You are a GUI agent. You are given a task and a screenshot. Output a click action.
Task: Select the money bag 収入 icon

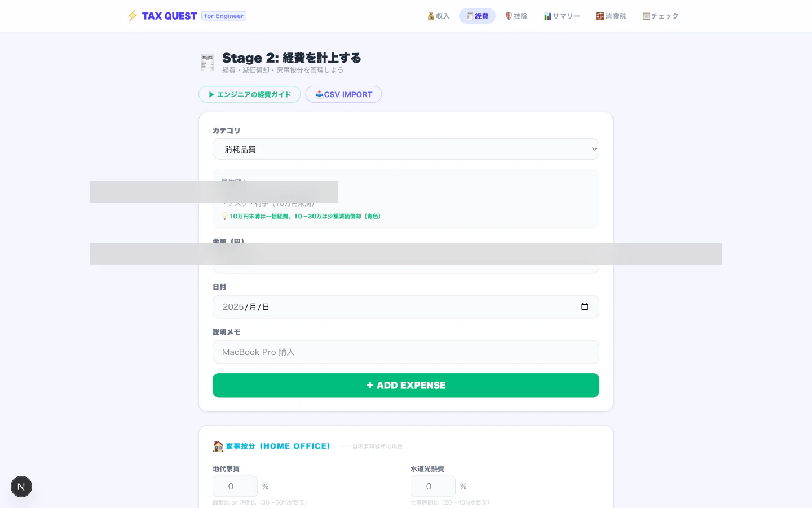[431, 16]
